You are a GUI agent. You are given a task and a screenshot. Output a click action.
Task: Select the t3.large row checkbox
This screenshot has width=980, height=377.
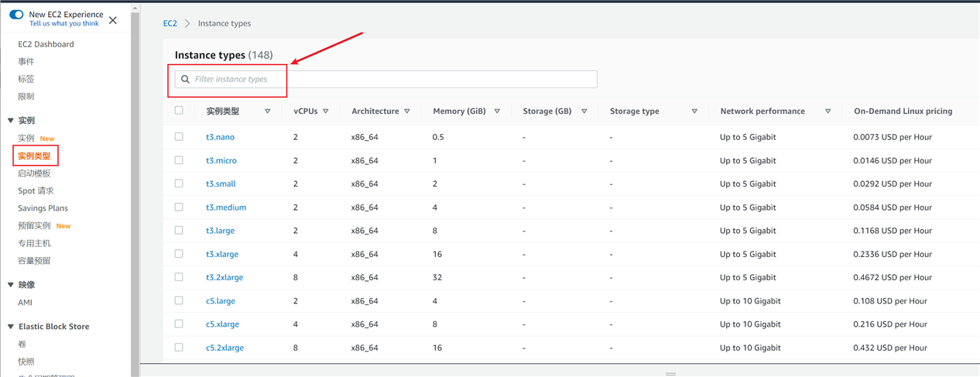[x=179, y=230]
